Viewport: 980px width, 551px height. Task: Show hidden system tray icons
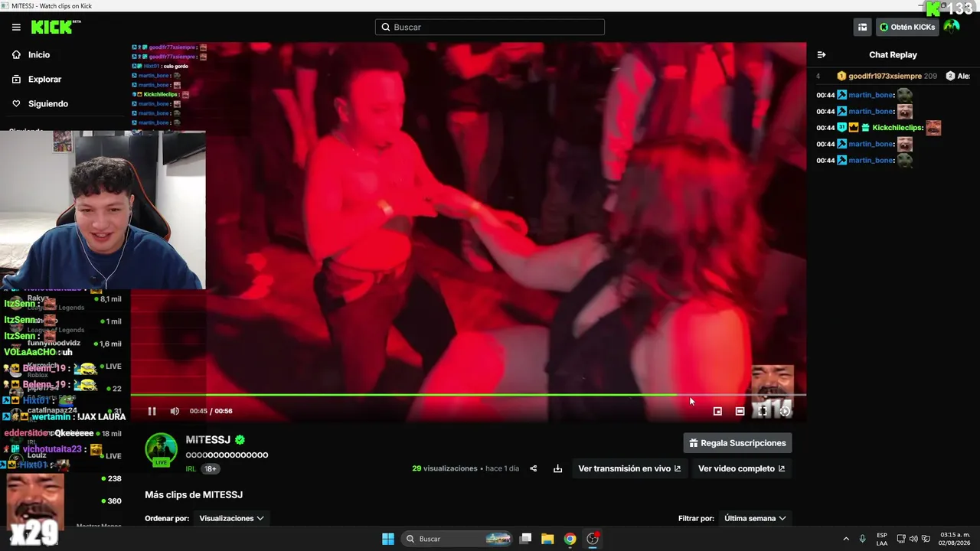[846, 539]
